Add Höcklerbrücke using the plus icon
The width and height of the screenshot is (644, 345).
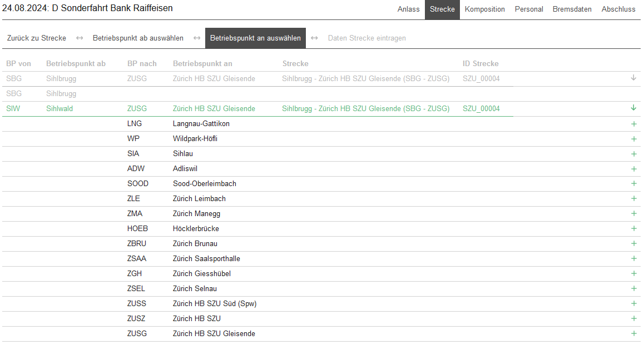[633, 229]
